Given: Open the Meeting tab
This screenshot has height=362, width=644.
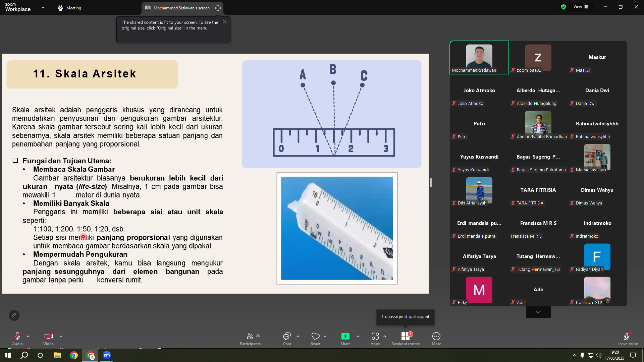Looking at the screenshot, I should click(69, 8).
